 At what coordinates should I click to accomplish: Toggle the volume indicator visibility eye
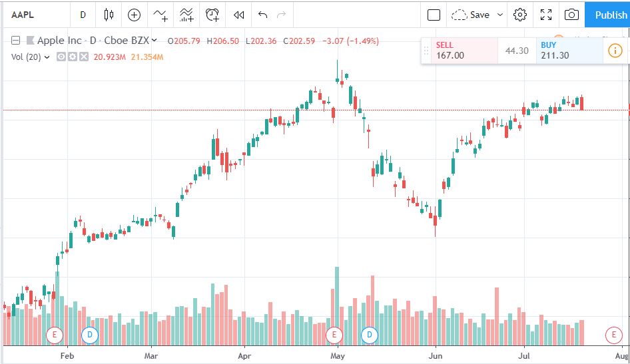(61, 57)
